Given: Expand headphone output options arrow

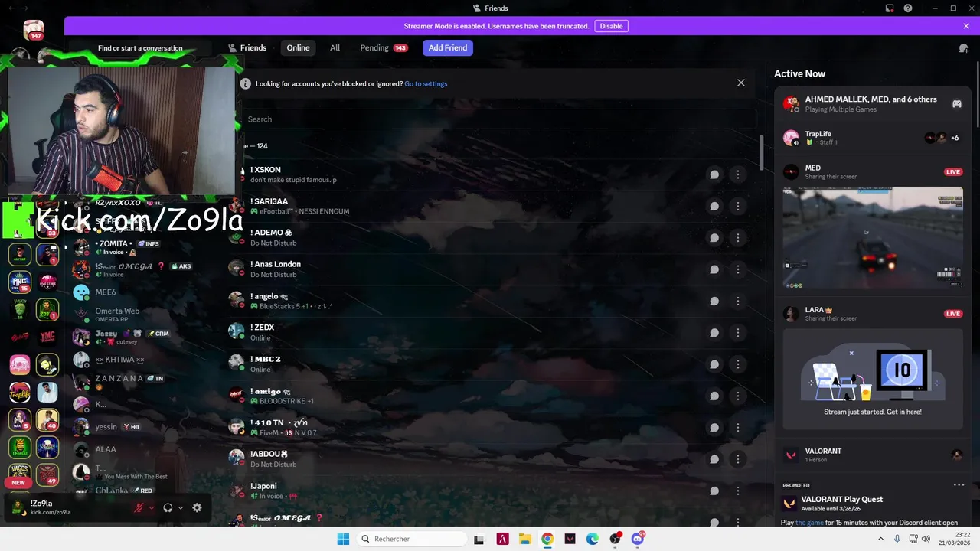Looking at the screenshot, I should click(x=181, y=507).
